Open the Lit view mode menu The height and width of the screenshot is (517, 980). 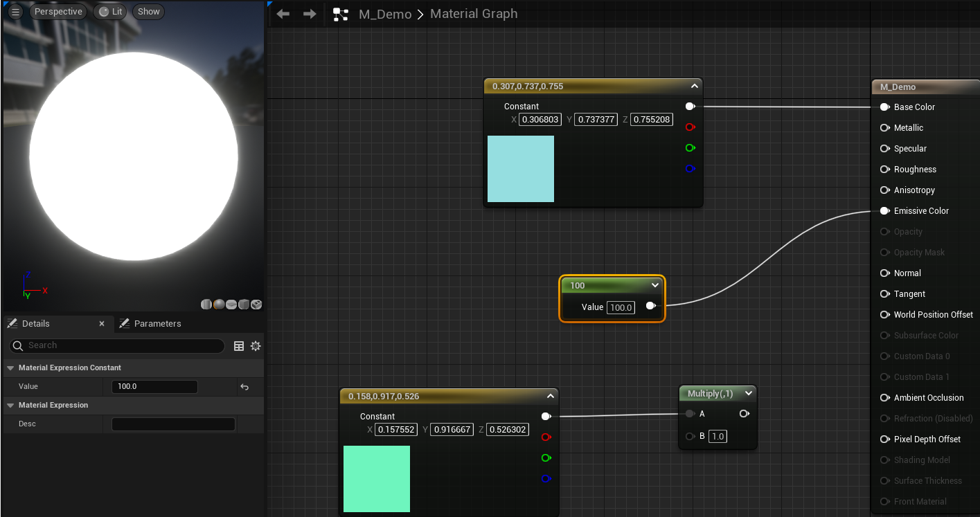point(111,12)
